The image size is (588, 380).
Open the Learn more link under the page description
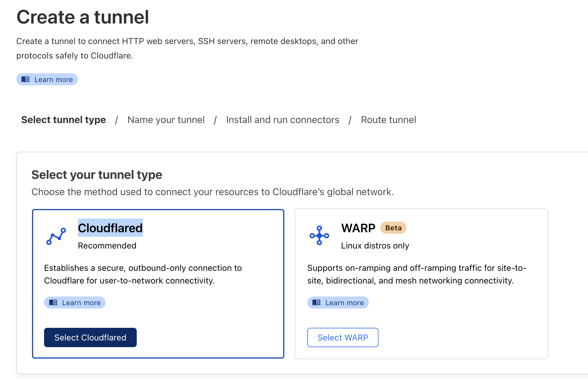pyautogui.click(x=47, y=79)
